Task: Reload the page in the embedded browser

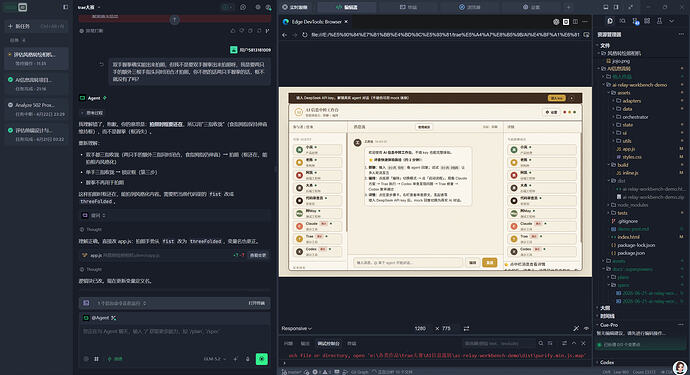Action: click(x=305, y=35)
